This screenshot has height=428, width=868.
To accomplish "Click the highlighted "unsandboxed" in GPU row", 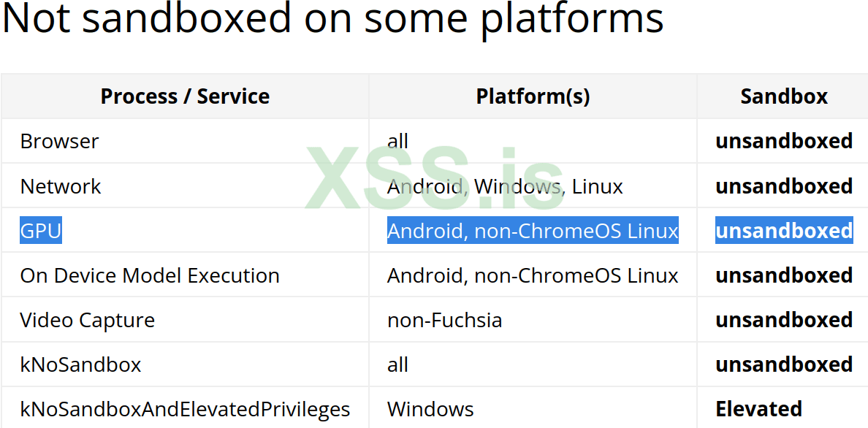I will pyautogui.click(x=783, y=231).
